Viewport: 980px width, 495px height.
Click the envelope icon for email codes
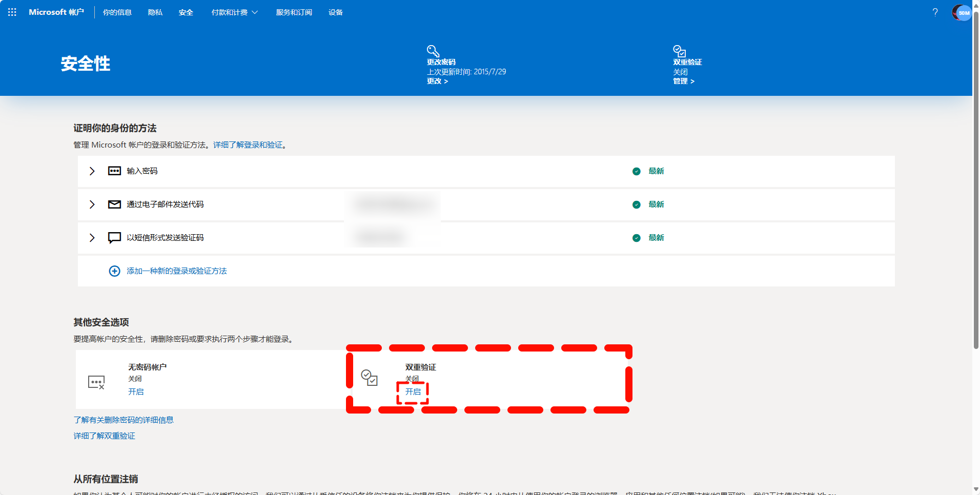pyautogui.click(x=114, y=204)
